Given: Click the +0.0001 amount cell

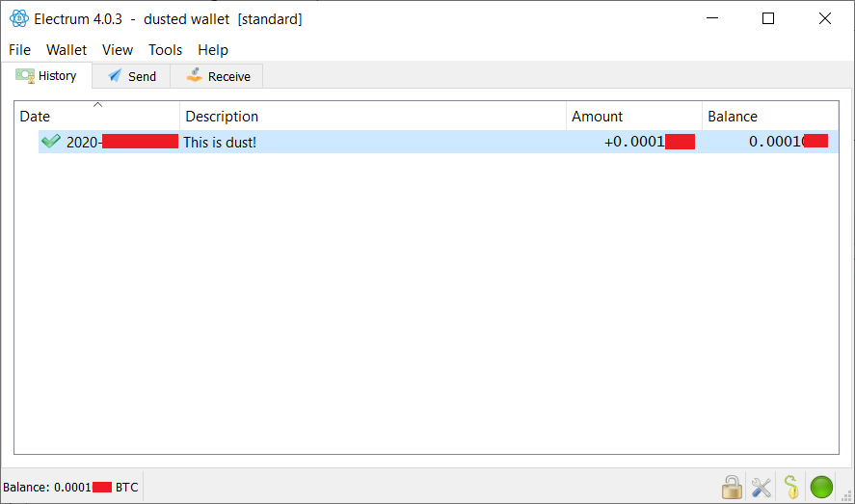Looking at the screenshot, I should pos(649,142).
